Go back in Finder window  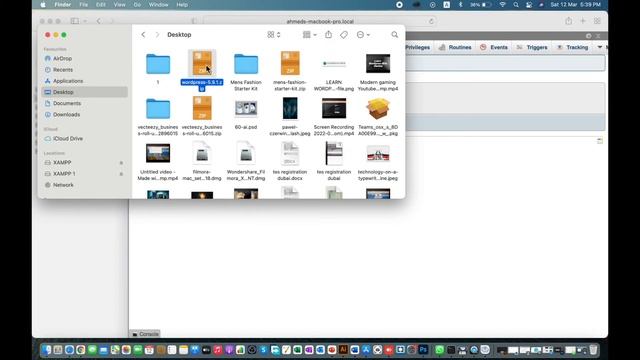(143, 35)
